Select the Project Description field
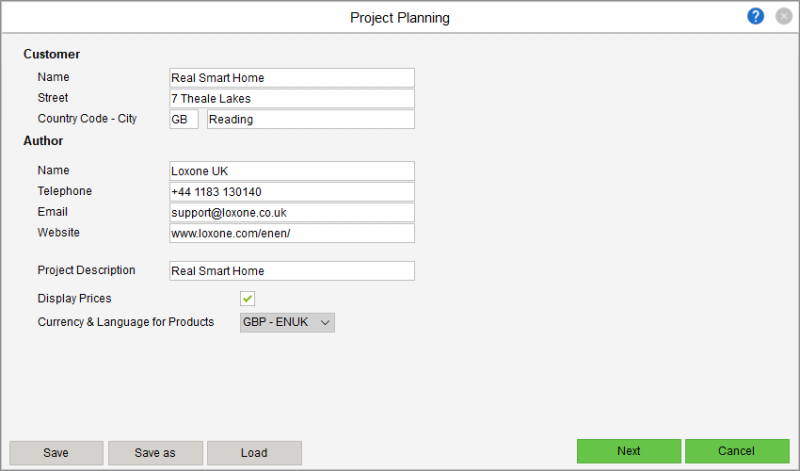This screenshot has height=471, width=800. (x=292, y=271)
